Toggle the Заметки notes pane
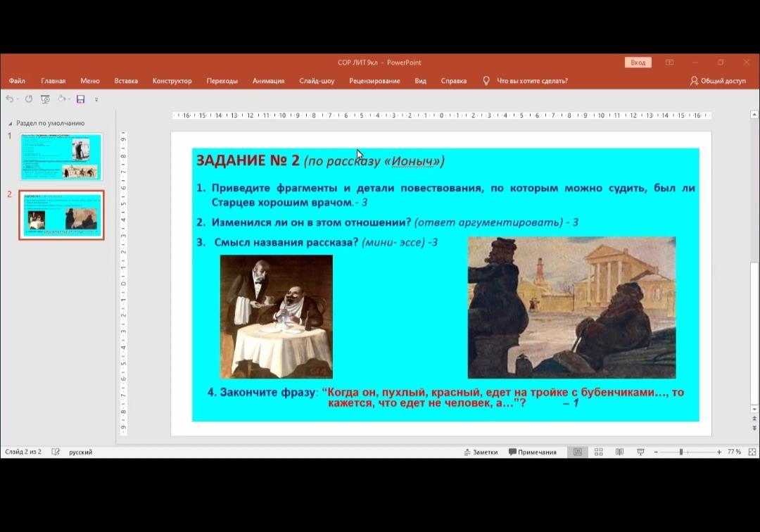The height and width of the screenshot is (532, 760). click(481, 452)
